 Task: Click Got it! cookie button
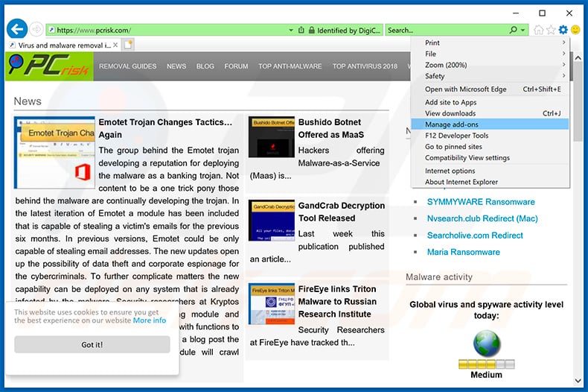point(92,344)
